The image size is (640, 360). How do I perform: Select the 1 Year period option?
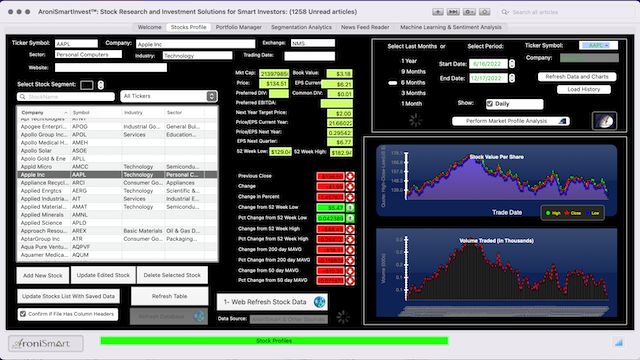pos(409,61)
